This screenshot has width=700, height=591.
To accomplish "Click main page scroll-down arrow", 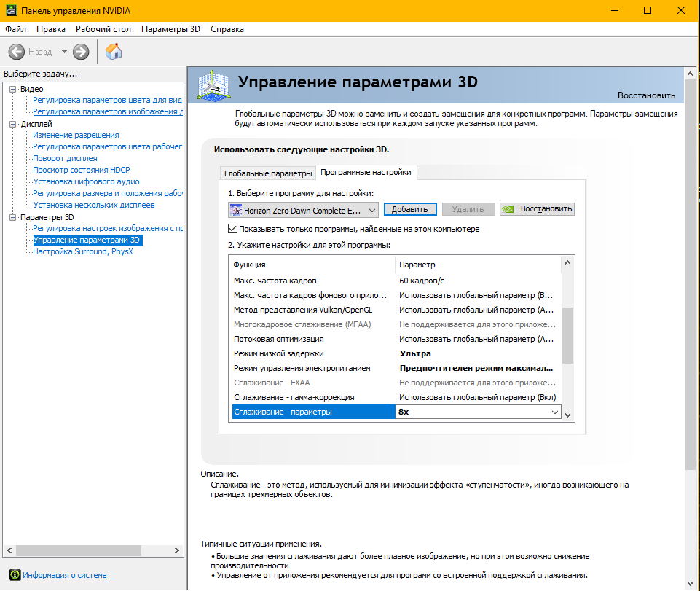I will point(691,584).
